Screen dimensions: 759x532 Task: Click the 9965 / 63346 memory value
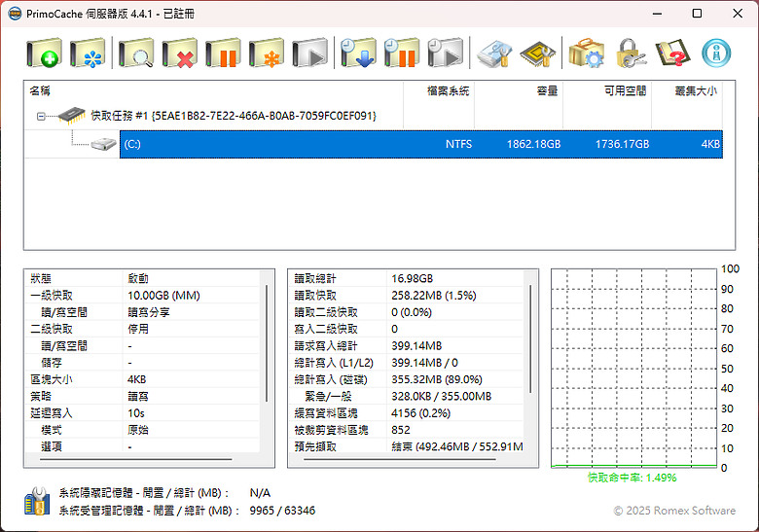point(282,511)
